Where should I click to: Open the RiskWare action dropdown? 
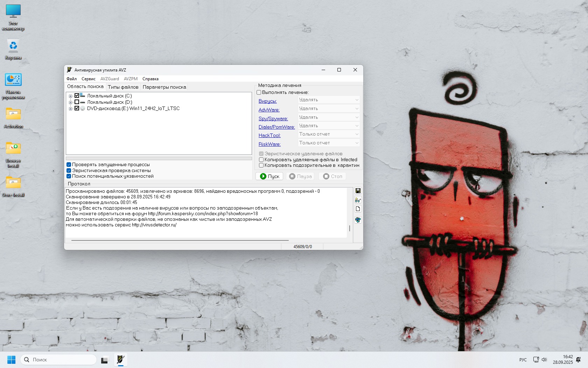coord(328,143)
